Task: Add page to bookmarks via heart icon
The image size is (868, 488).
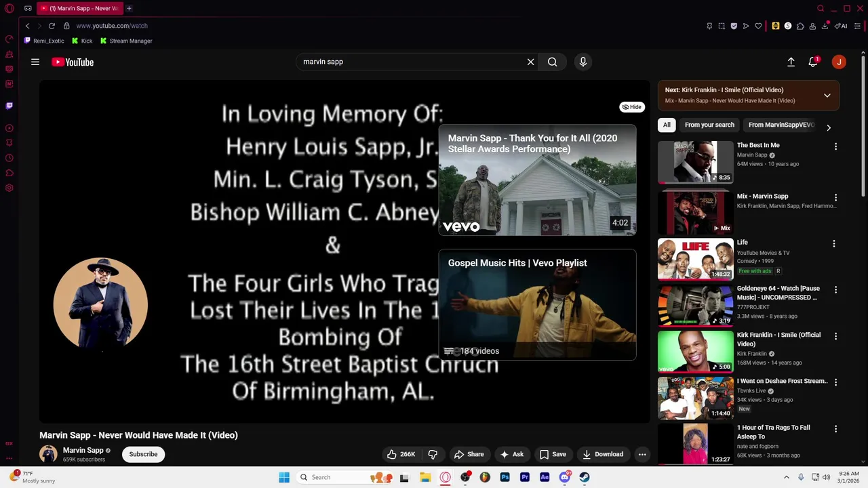Action: [758, 26]
